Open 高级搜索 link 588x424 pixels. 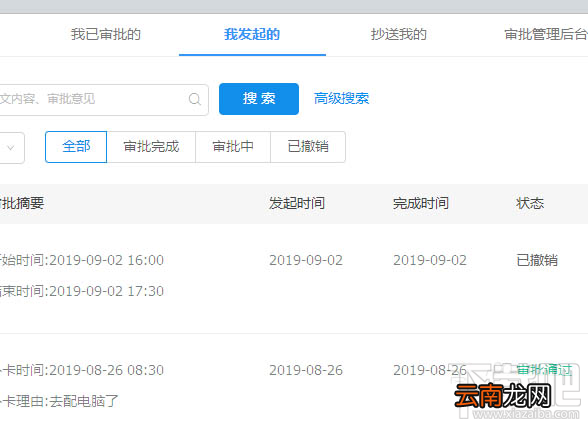[x=341, y=99]
